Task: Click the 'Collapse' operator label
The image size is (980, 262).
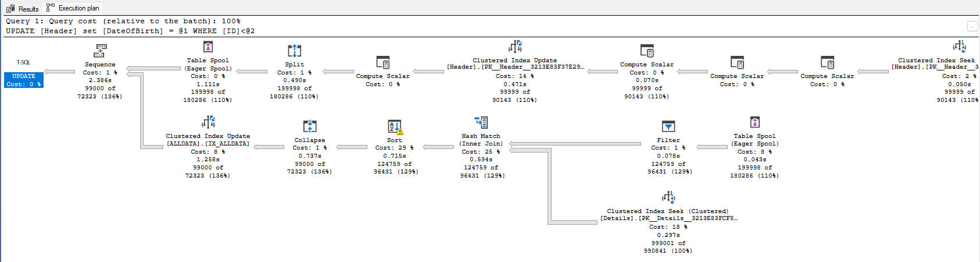Action: coord(310,140)
